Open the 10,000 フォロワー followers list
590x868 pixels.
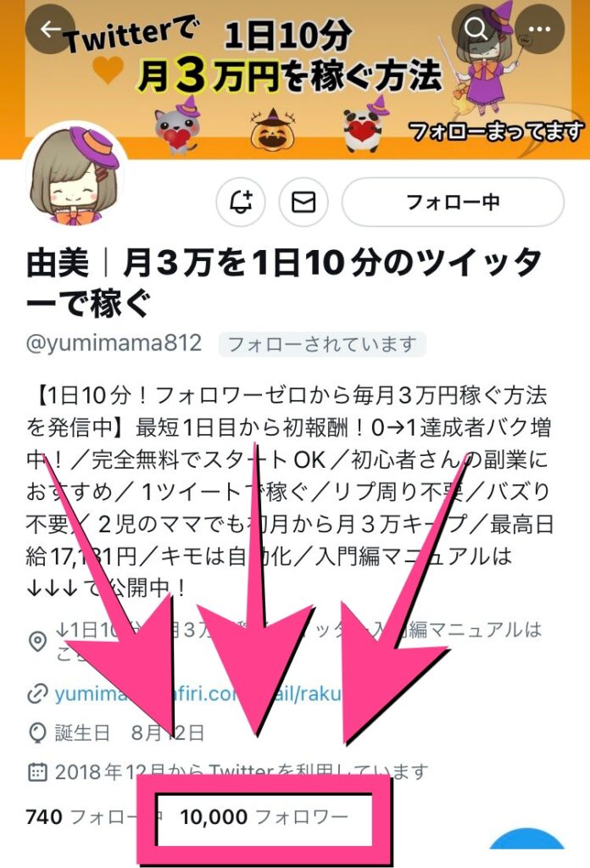264,817
